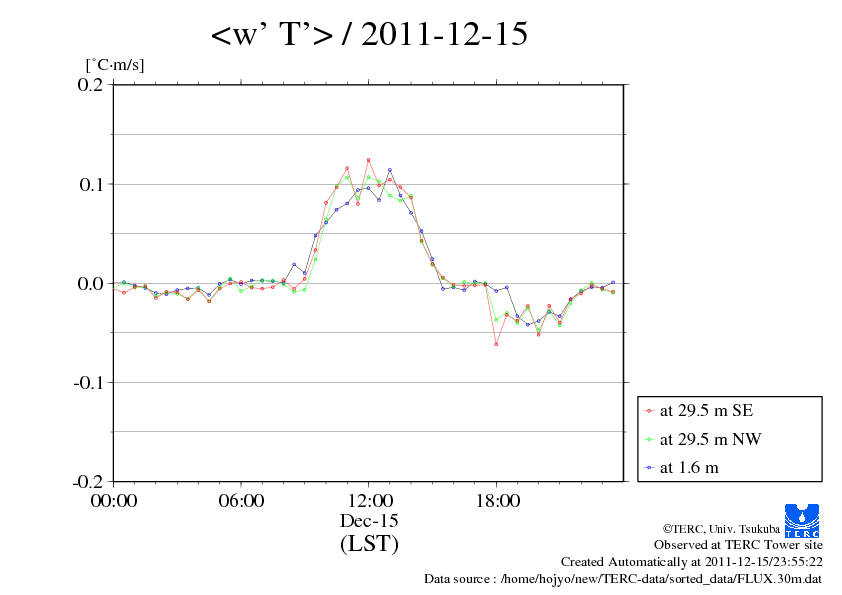
Task: Click the -0.2 y-axis label at bottom
Action: point(88,482)
